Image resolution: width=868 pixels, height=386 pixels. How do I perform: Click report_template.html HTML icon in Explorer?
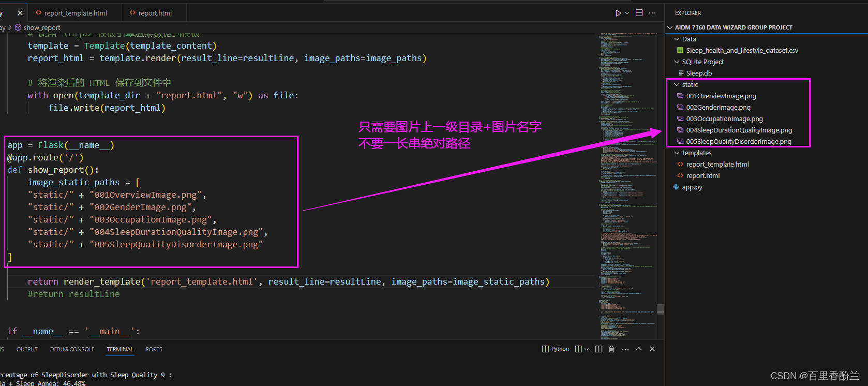680,164
